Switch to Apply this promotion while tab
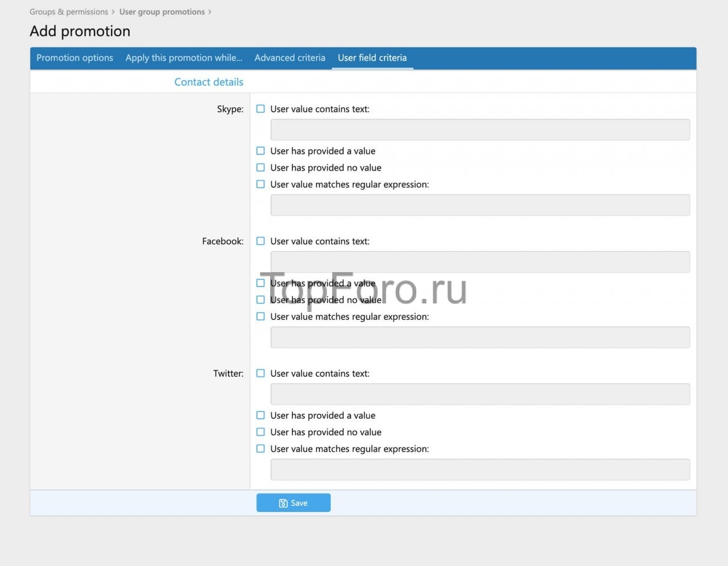728x566 pixels. [184, 58]
